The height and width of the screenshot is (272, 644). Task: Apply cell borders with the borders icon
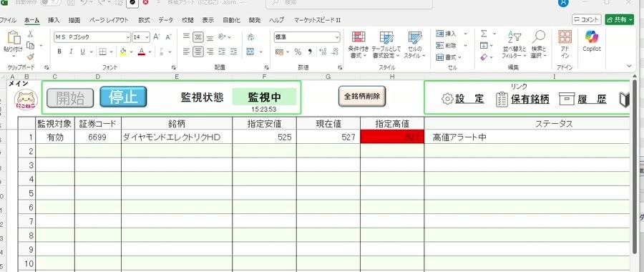point(102,52)
